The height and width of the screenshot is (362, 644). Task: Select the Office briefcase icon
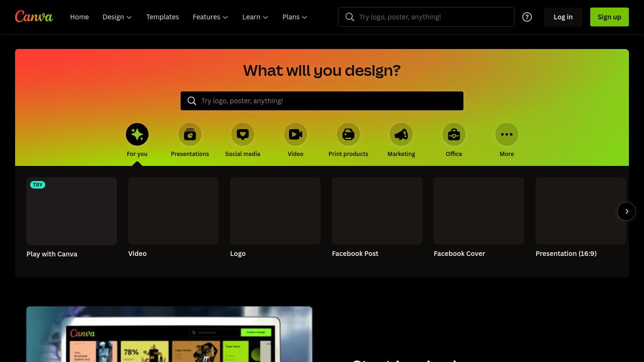click(454, 134)
